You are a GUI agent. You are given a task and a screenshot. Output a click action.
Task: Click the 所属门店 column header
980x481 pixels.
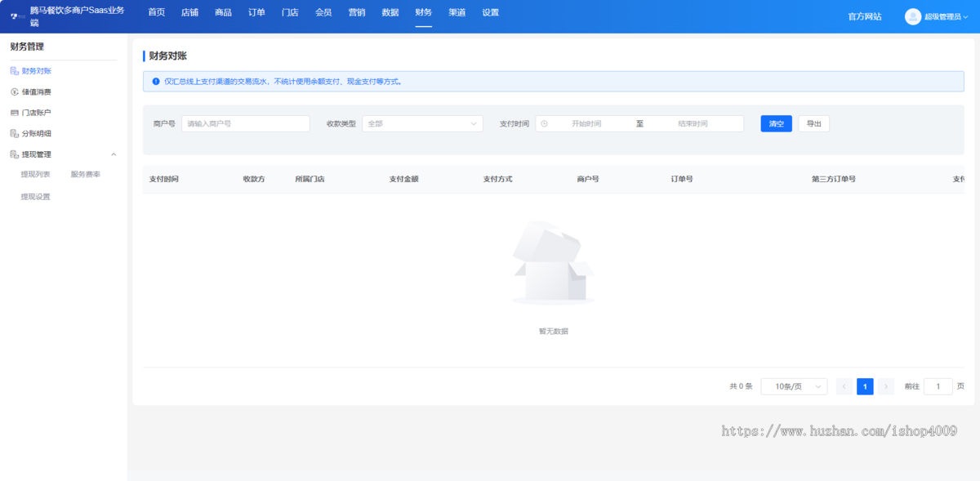pyautogui.click(x=310, y=179)
